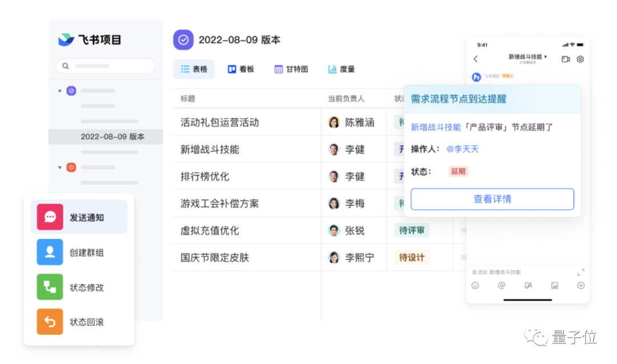
Task: Open the 国庆节限定皮肤 row
Action: [214, 258]
